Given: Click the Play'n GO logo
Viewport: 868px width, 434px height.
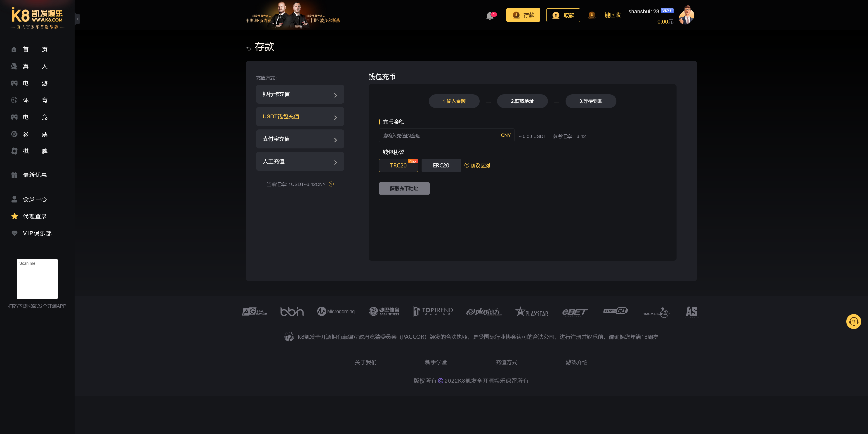Looking at the screenshot, I should 616,311.
